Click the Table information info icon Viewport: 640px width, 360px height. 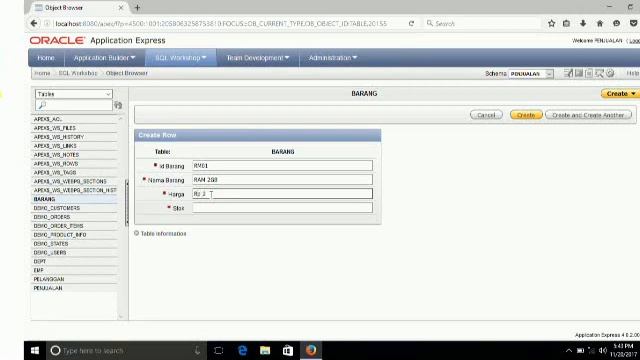136,233
